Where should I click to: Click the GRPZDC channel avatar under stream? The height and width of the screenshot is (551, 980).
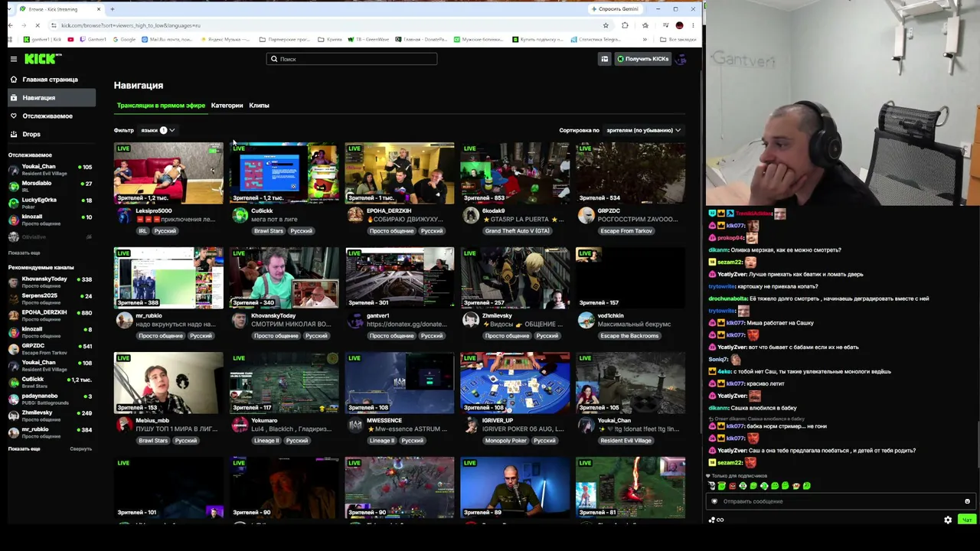[x=586, y=216]
